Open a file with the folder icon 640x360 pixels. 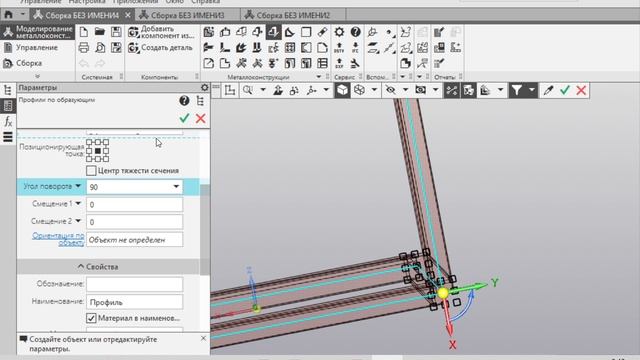[x=100, y=32]
